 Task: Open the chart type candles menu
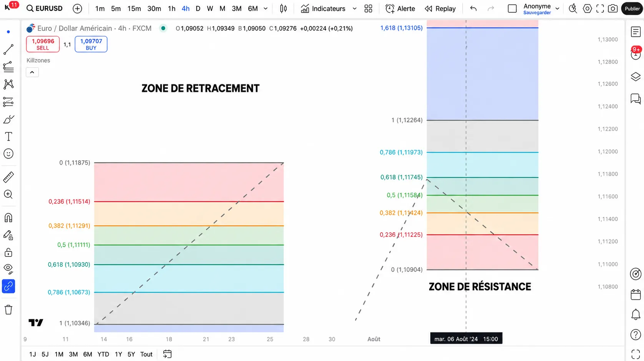coord(283,8)
